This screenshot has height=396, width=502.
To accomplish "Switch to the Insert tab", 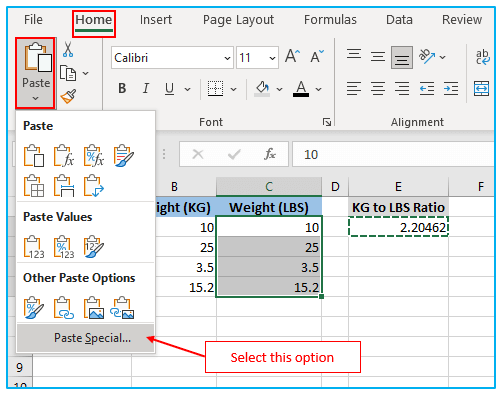I will (156, 20).
